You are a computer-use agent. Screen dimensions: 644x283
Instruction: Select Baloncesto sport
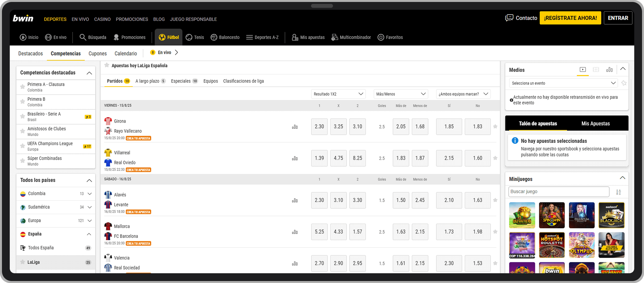(225, 37)
